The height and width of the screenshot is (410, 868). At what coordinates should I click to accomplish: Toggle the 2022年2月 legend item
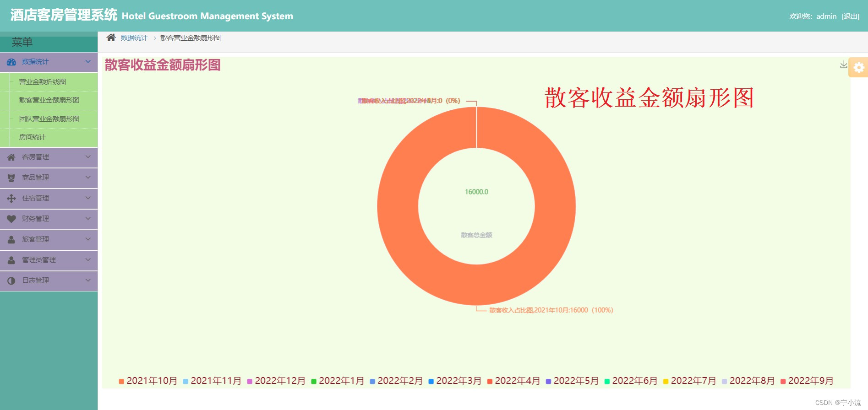click(396, 381)
